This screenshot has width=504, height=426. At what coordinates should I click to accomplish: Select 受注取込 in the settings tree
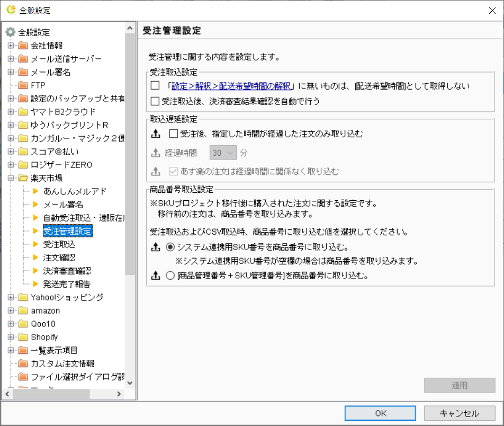(x=59, y=244)
